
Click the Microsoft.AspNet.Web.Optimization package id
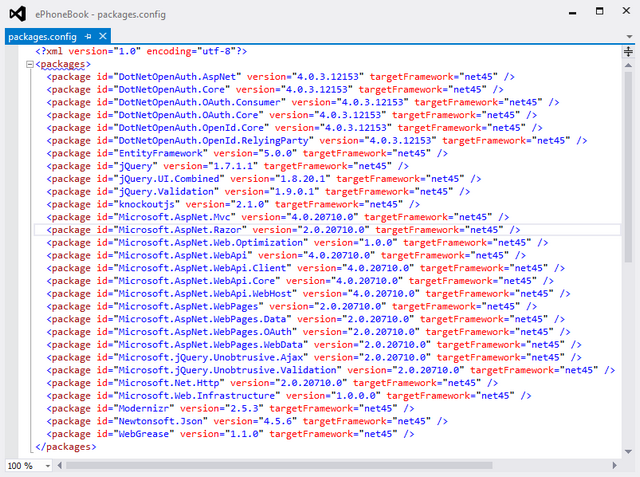click(211, 242)
